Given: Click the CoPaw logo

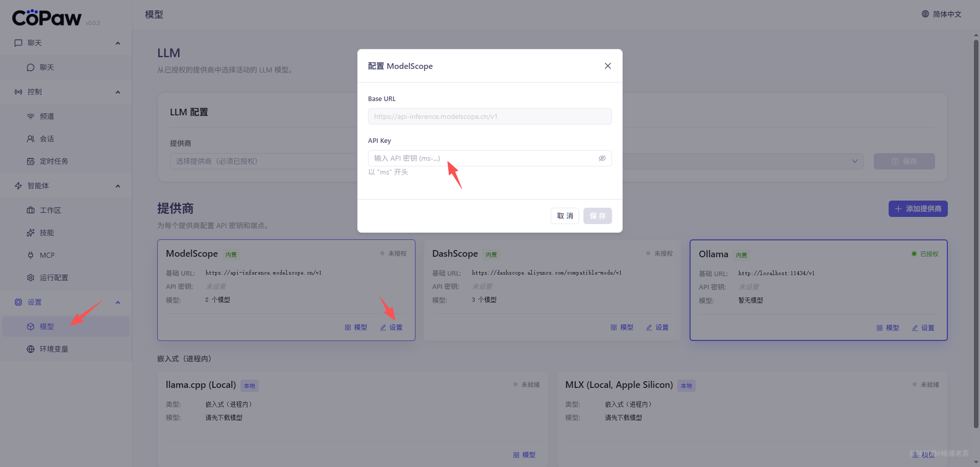Looking at the screenshot, I should (47, 18).
